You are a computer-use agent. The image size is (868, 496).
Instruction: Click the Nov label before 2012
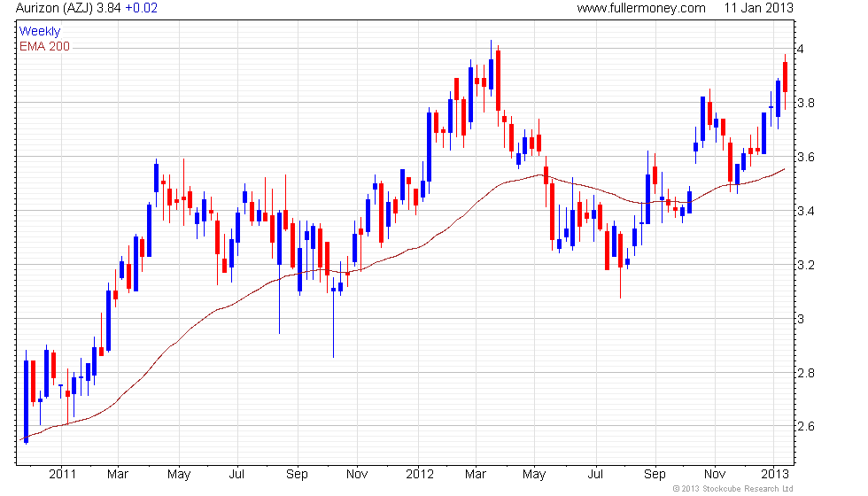356,475
